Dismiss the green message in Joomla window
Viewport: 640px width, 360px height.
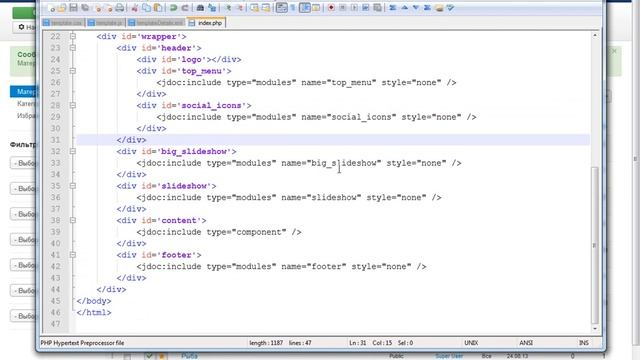pos(614,51)
